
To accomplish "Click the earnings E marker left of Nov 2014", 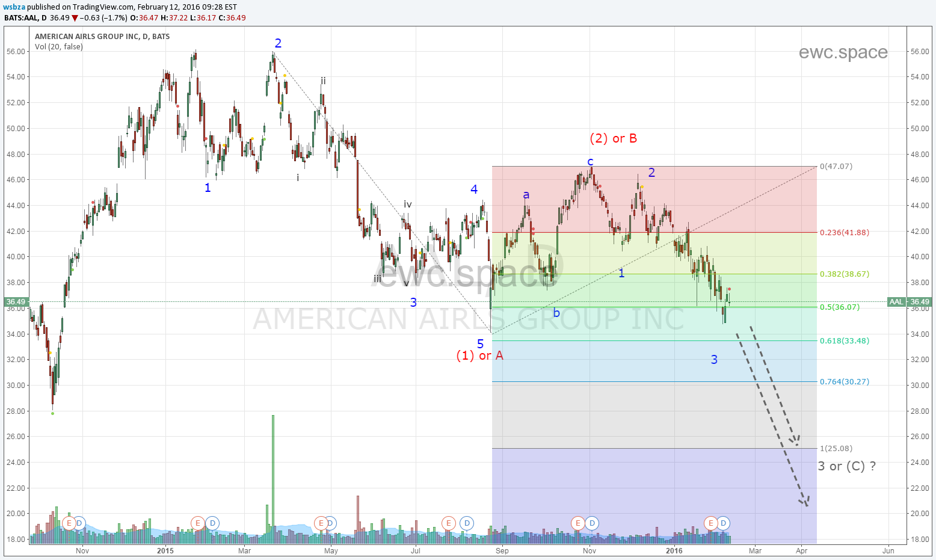I will 69,523.
